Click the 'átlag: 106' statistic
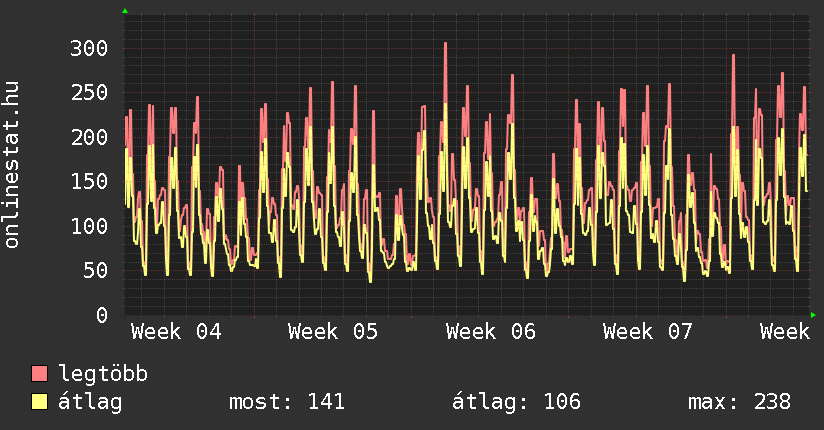This screenshot has width=824, height=430. click(x=516, y=402)
